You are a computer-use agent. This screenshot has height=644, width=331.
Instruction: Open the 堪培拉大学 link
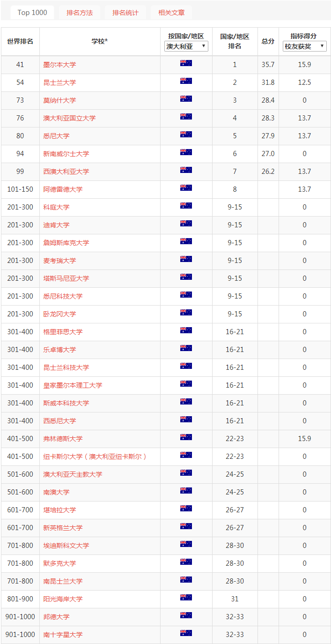point(59,510)
